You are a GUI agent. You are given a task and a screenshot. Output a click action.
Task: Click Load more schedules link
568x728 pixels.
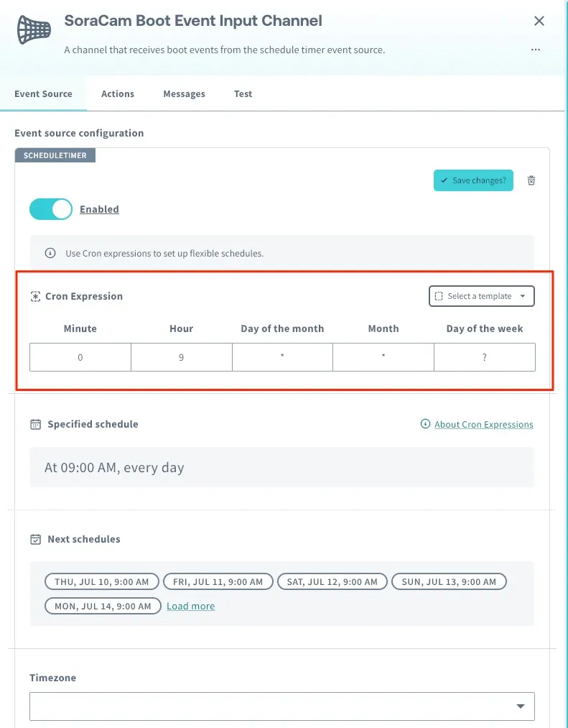coord(191,606)
